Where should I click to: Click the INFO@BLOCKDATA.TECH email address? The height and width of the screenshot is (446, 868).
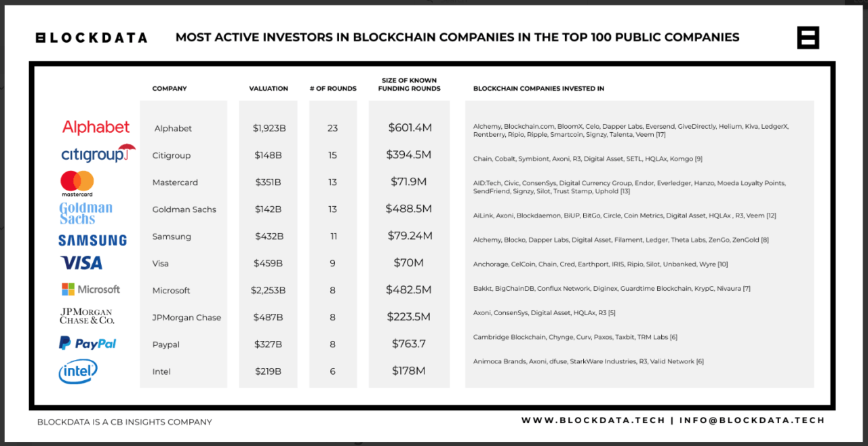pyautogui.click(x=752, y=420)
